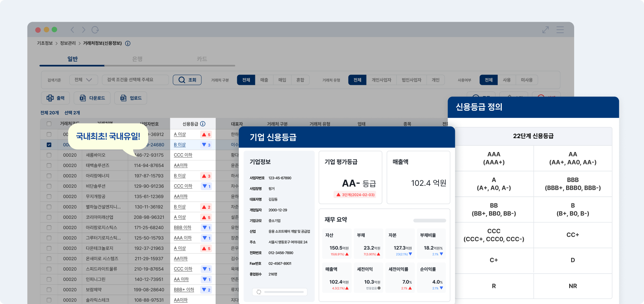Go back using the left arrow icon
This screenshot has height=304, width=644.
click(x=72, y=30)
